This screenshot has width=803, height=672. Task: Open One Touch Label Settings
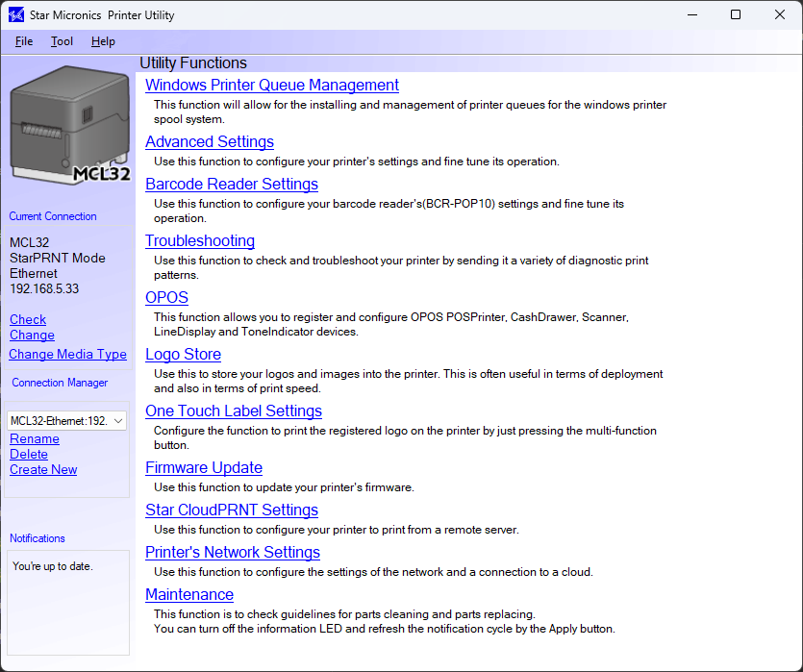[x=234, y=411]
